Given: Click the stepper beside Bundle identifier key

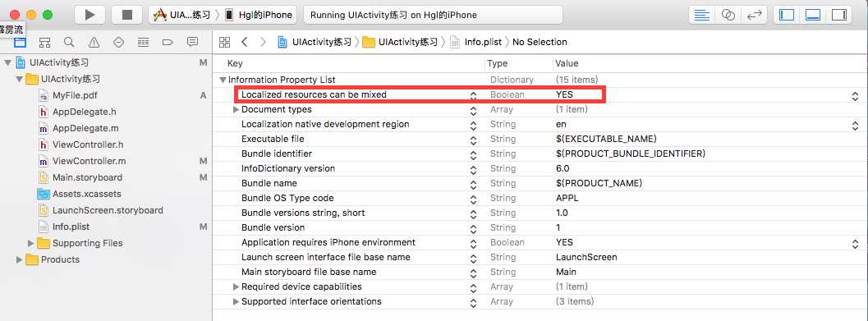Looking at the screenshot, I should pyautogui.click(x=473, y=154).
